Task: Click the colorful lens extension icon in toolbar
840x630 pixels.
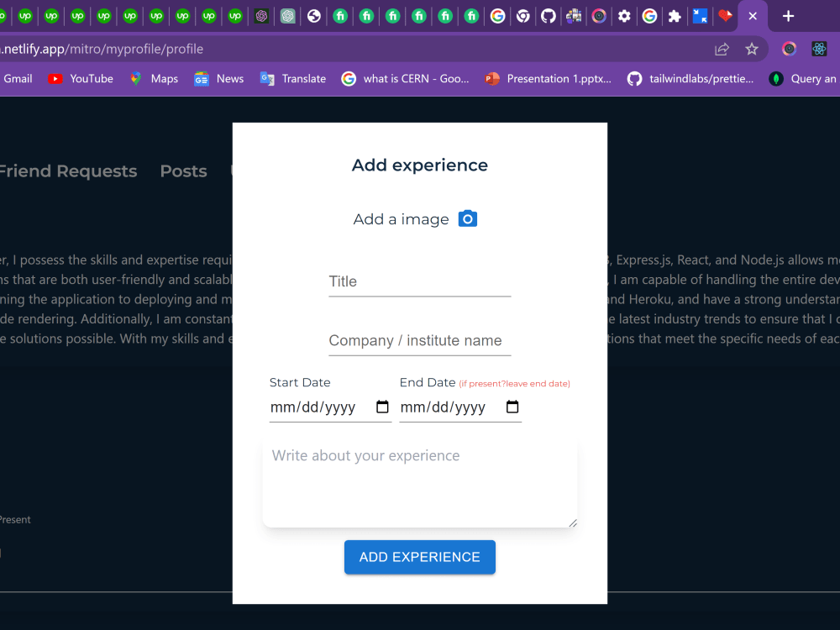Action: click(x=789, y=50)
